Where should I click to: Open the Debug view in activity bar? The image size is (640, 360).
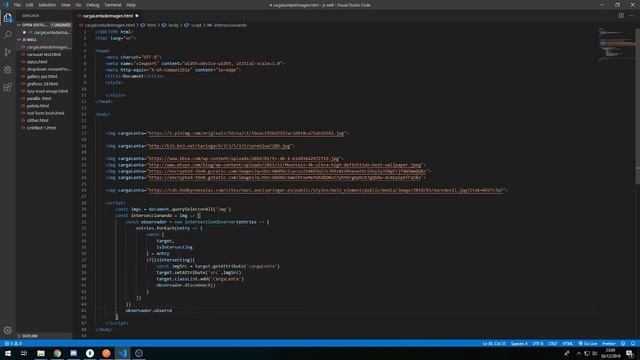(x=7, y=70)
